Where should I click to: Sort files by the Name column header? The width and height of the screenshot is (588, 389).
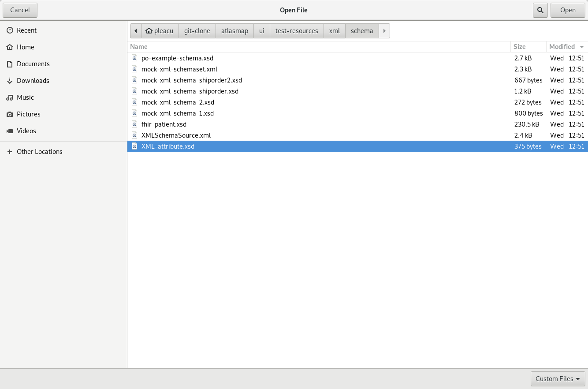pyautogui.click(x=139, y=47)
